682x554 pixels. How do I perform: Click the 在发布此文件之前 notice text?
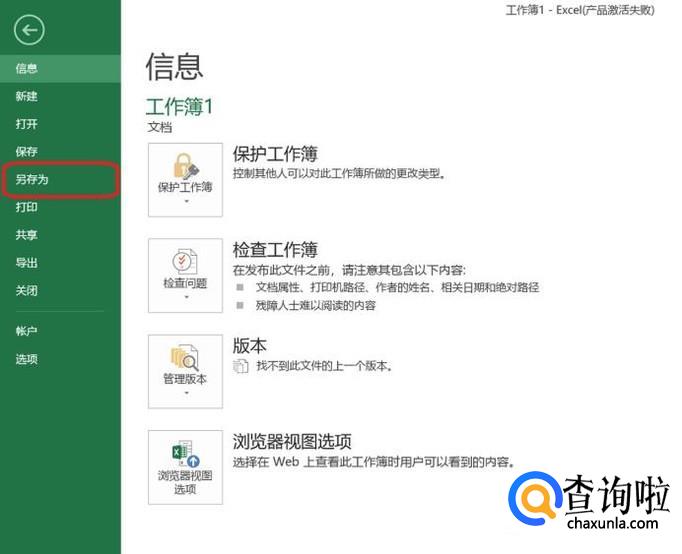(x=349, y=270)
